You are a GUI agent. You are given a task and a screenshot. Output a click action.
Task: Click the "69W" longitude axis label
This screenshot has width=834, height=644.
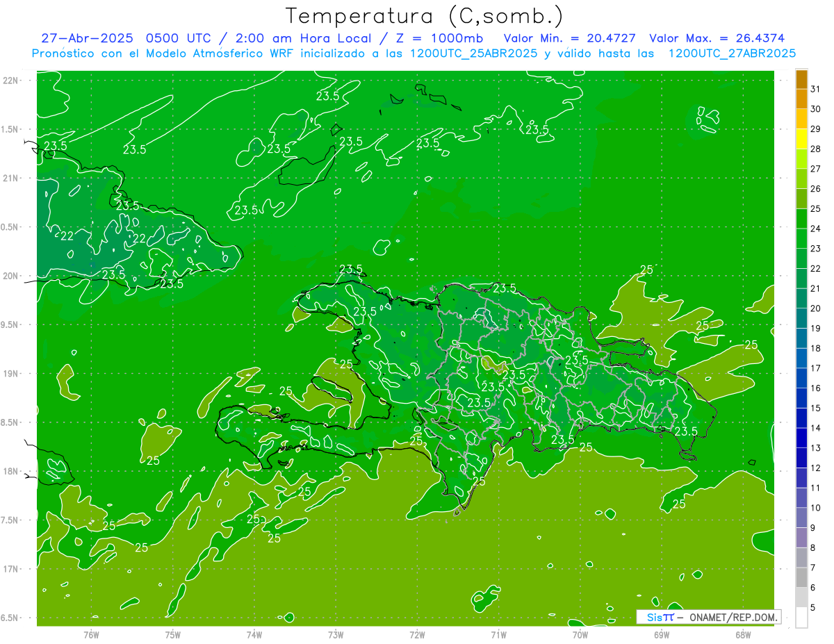pos(661,634)
